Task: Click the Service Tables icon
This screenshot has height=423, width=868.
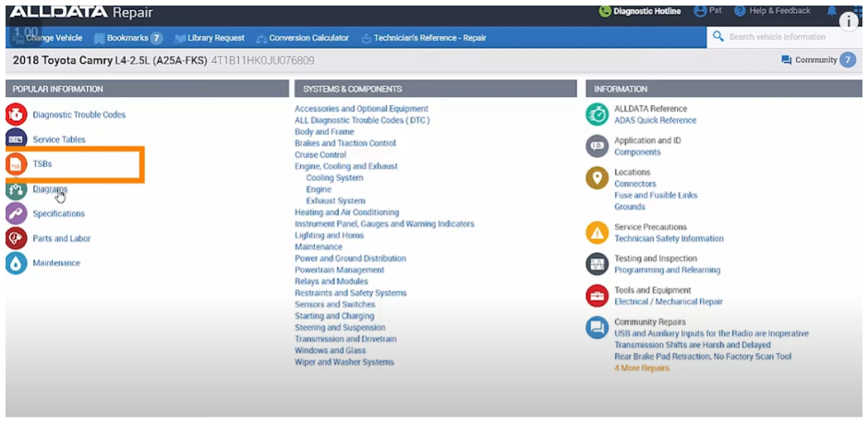Action: click(16, 139)
